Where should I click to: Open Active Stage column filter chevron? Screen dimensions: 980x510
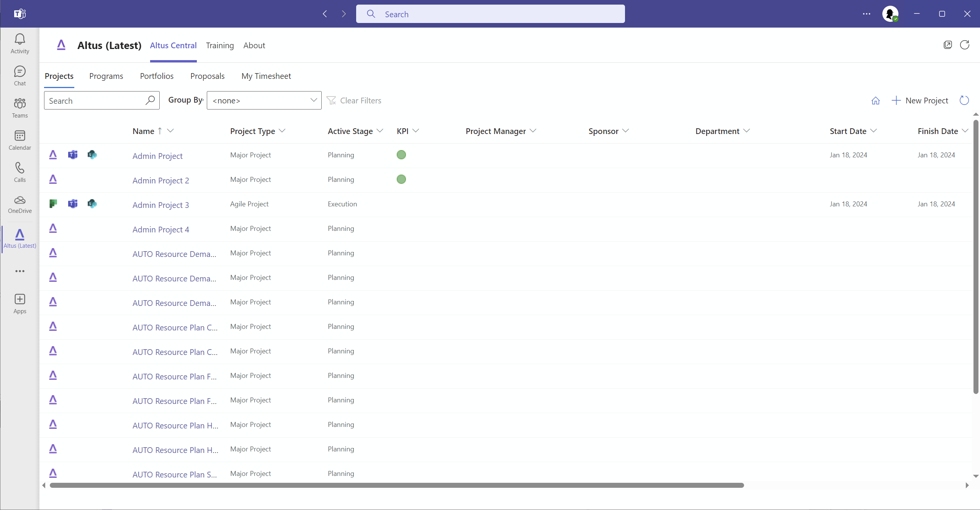(380, 131)
